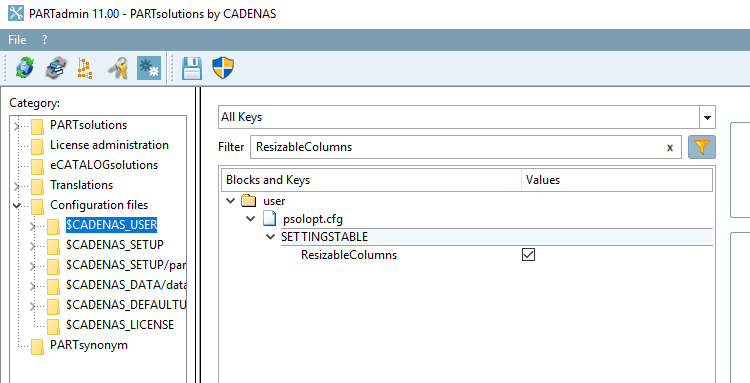Open the question mark help menu
This screenshot has height=383, width=750.
[x=44, y=40]
